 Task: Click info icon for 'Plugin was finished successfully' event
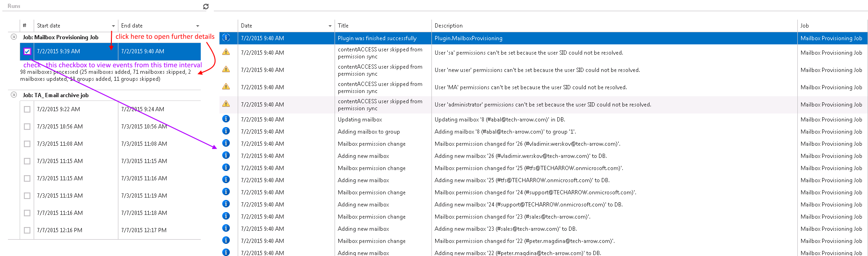click(x=226, y=38)
